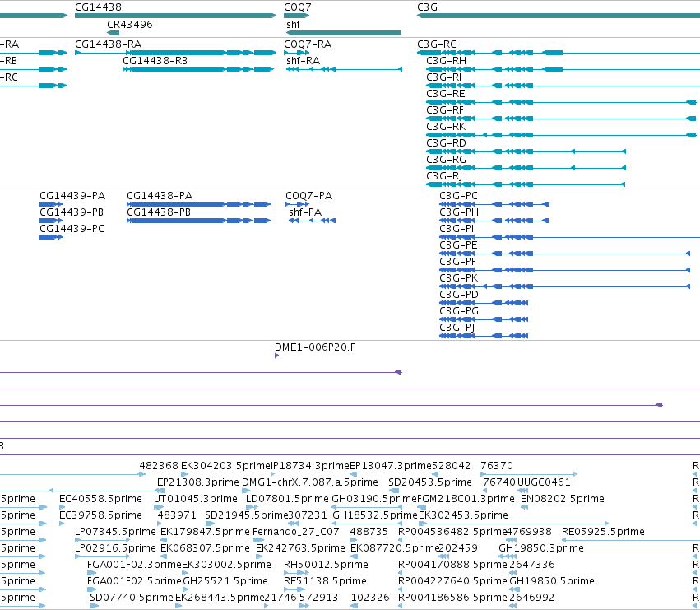This screenshot has width=700, height=610.
Task: Click the FGA001F02.5prime EST label
Action: coord(134,581)
